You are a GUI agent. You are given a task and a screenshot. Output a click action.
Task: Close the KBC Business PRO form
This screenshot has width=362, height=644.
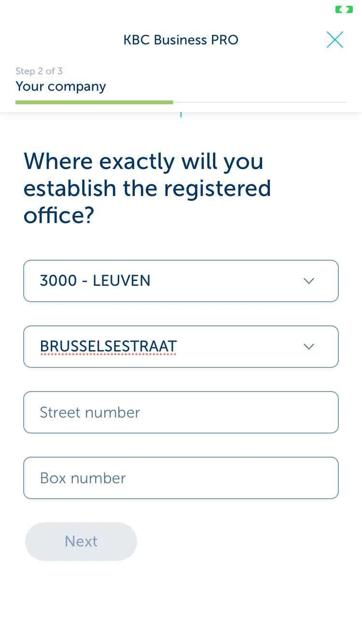point(335,40)
